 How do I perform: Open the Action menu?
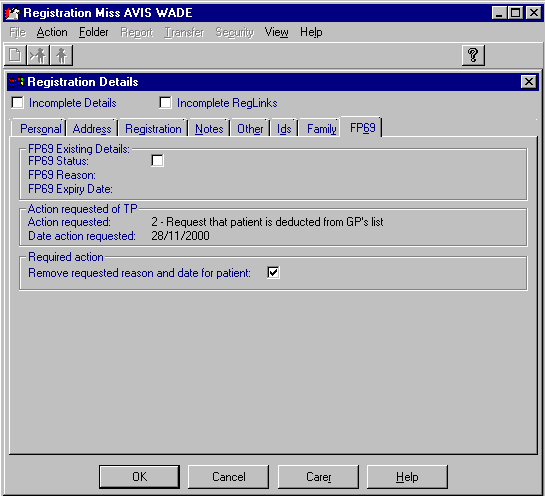click(52, 32)
